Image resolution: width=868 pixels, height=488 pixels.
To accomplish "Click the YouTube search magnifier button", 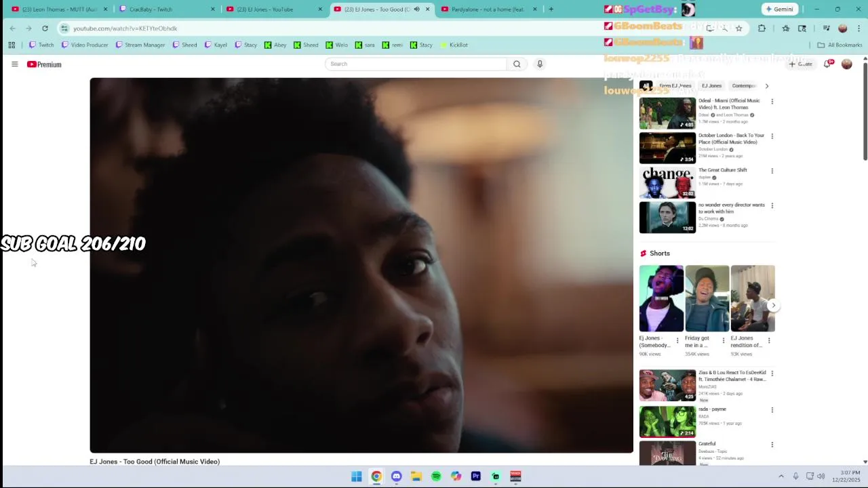I will (517, 64).
